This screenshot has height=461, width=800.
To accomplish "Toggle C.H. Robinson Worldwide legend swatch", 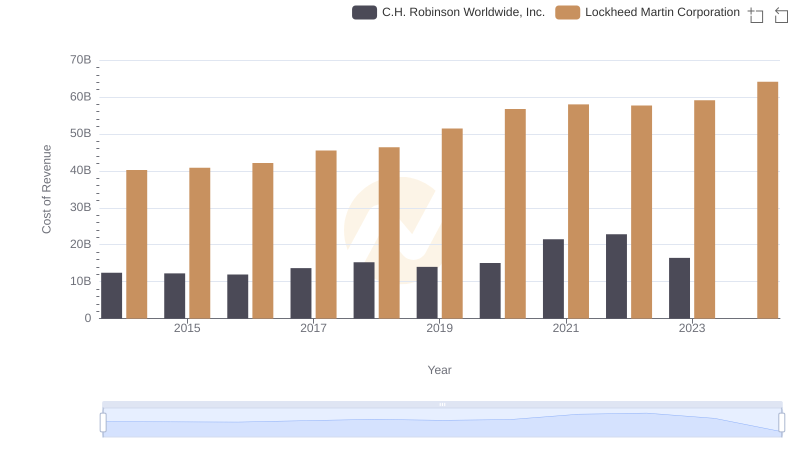I will click(x=364, y=12).
